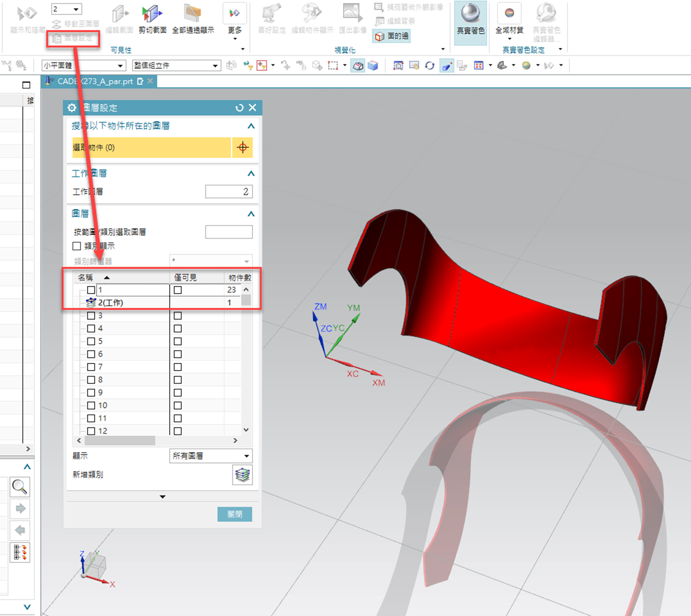
Task: Check visible-only box for layer 6
Action: (x=178, y=354)
